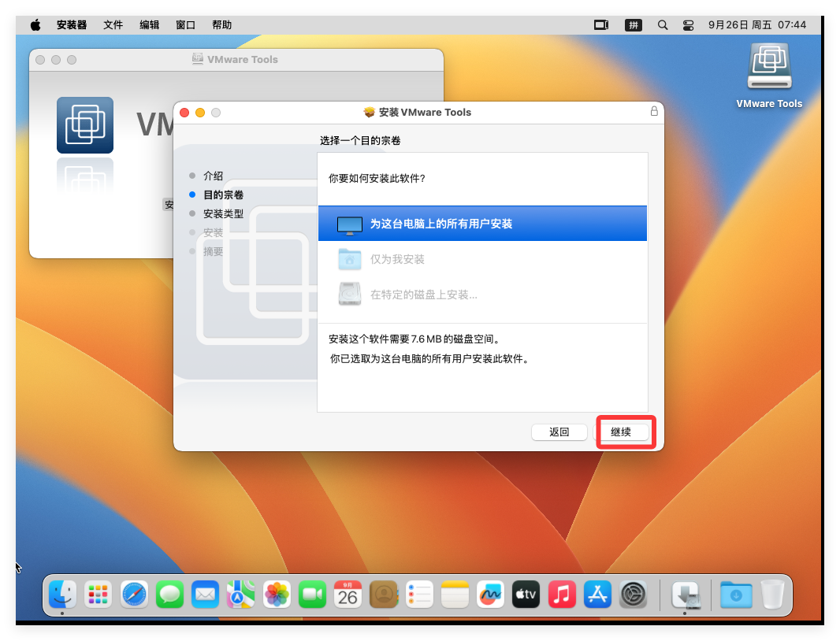Click the date and time in menu bar
840x641 pixels.
coord(757,24)
